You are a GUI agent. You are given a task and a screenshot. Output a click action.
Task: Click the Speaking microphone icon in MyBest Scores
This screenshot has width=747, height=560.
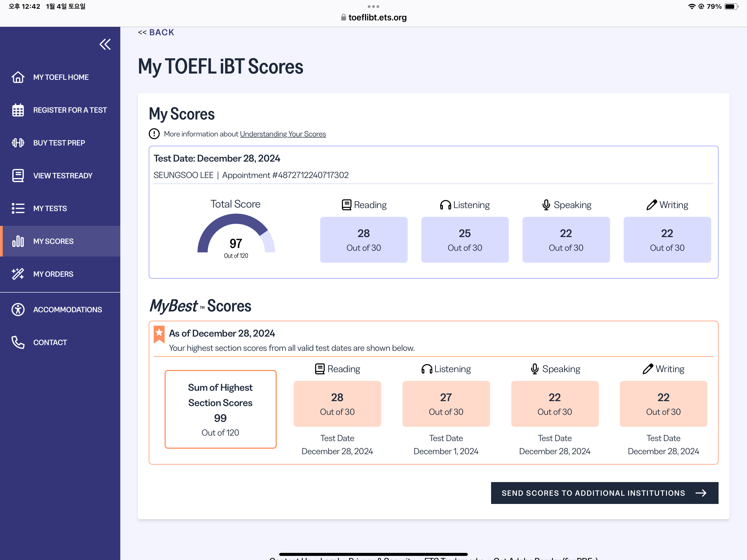point(535,369)
